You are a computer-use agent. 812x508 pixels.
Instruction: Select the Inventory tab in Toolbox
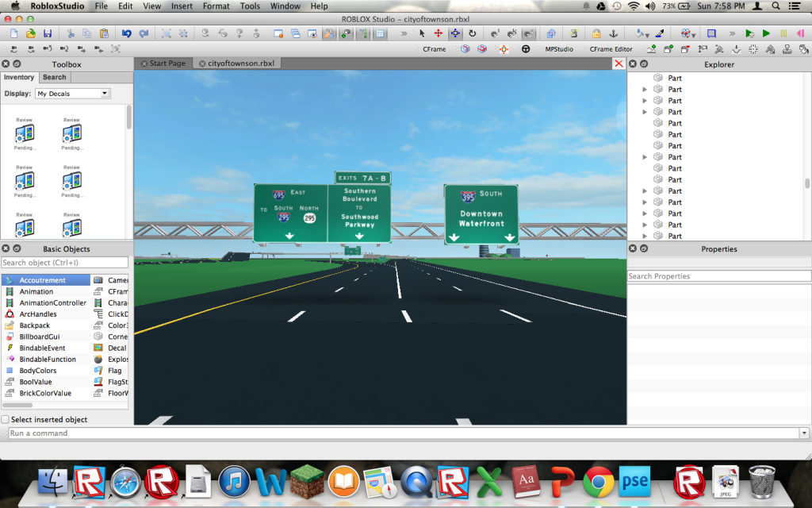(x=19, y=77)
